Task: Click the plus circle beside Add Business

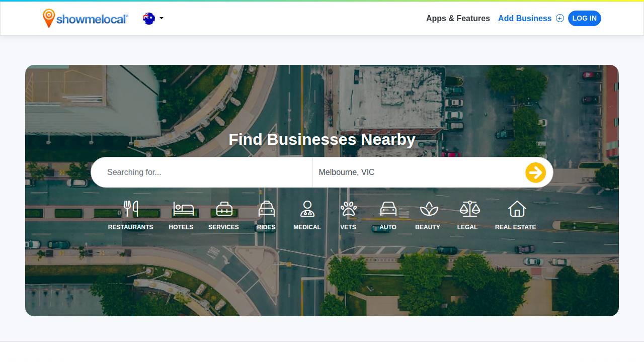Action: (560, 19)
